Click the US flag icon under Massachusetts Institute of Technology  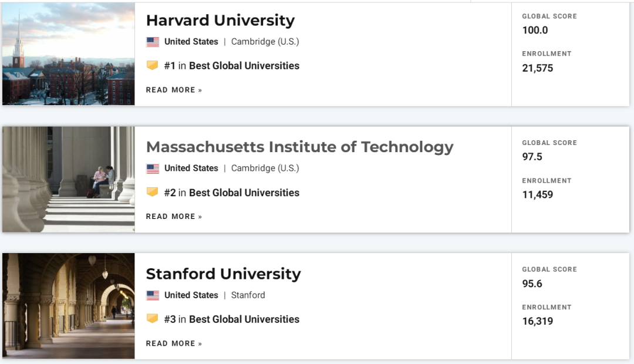153,168
